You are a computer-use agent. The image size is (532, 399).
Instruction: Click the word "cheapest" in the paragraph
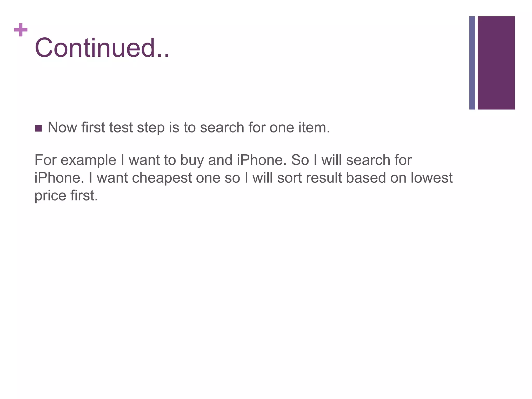(x=162, y=179)
